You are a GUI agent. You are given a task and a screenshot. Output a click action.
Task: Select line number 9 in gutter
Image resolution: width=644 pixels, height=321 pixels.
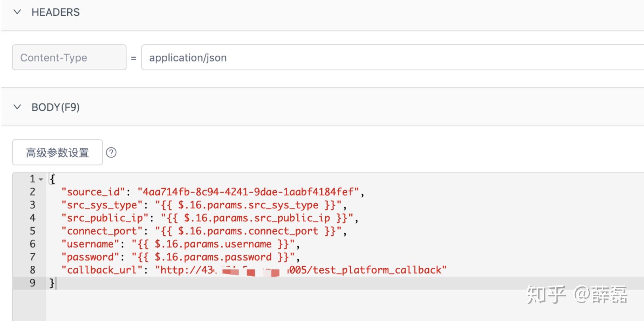(32, 283)
